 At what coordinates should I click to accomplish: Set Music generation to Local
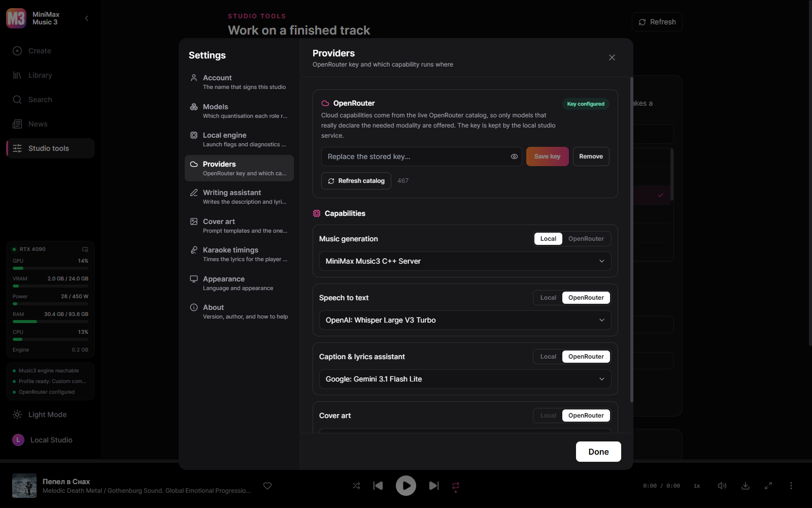(548, 239)
